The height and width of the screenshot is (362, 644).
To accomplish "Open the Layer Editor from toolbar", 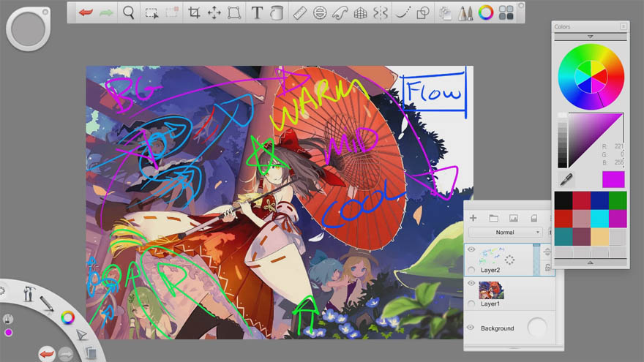I will [445, 13].
